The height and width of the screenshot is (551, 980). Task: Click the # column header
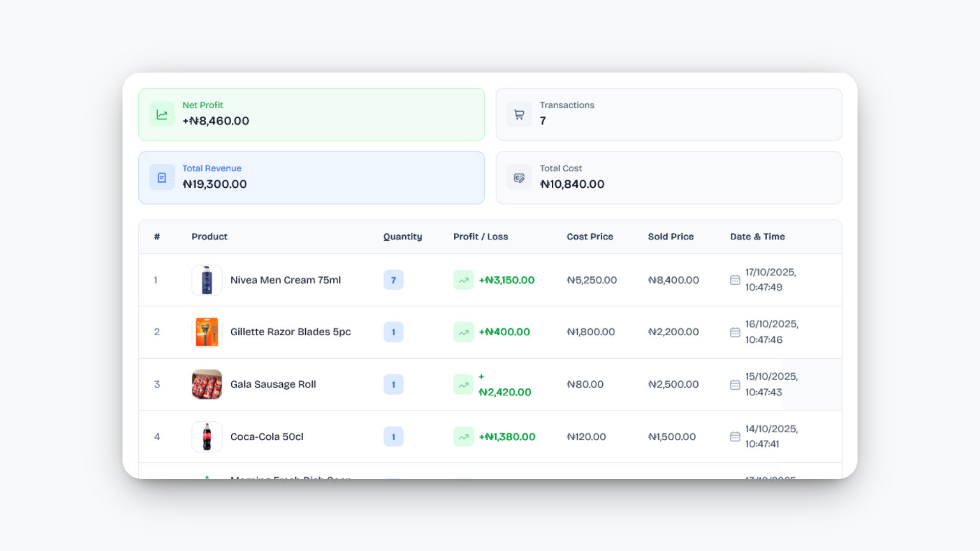click(x=157, y=237)
